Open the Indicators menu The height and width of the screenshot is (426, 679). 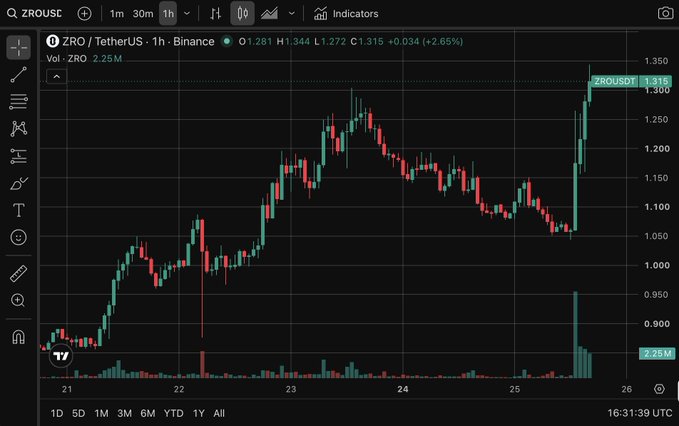(x=346, y=13)
